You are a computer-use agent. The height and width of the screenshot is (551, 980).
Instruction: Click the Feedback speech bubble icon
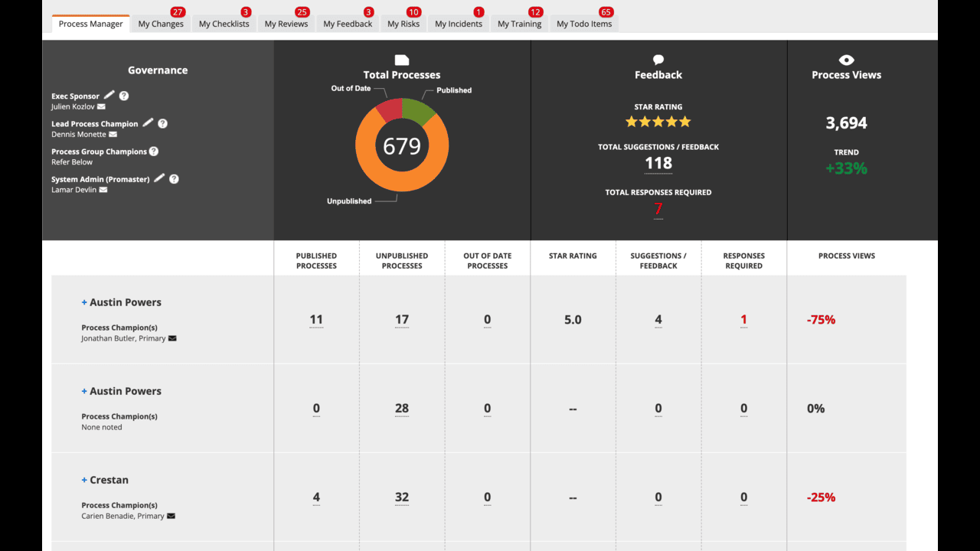point(658,60)
